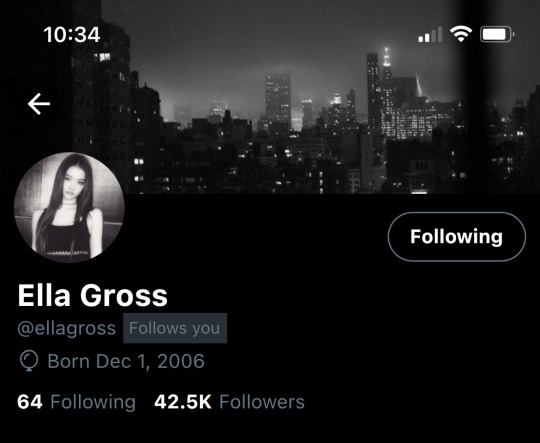Go back using the left arrow
The image size is (540, 443).
coord(39,104)
